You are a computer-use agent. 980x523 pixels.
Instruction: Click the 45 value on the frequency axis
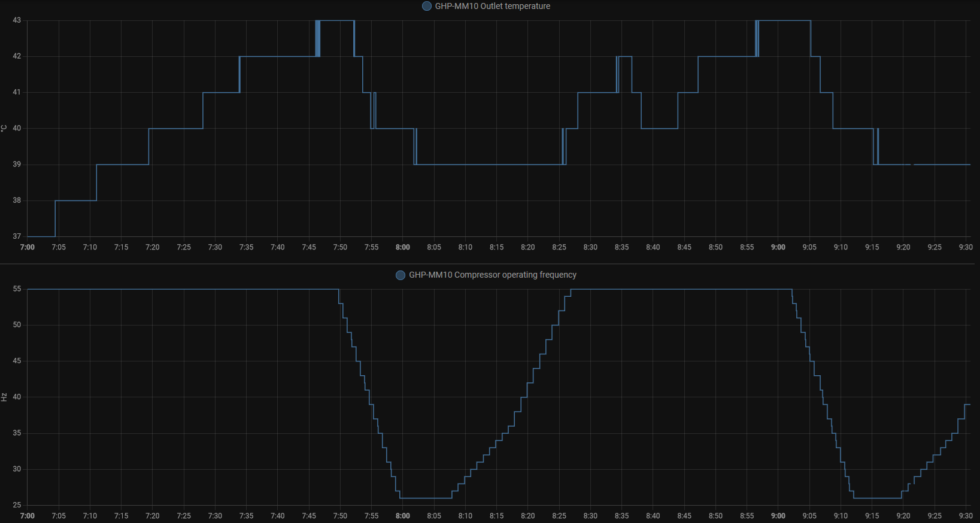coord(17,361)
